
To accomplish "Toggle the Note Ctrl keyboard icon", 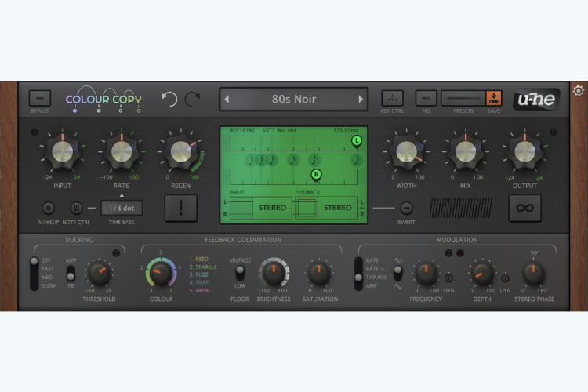I will (x=77, y=208).
